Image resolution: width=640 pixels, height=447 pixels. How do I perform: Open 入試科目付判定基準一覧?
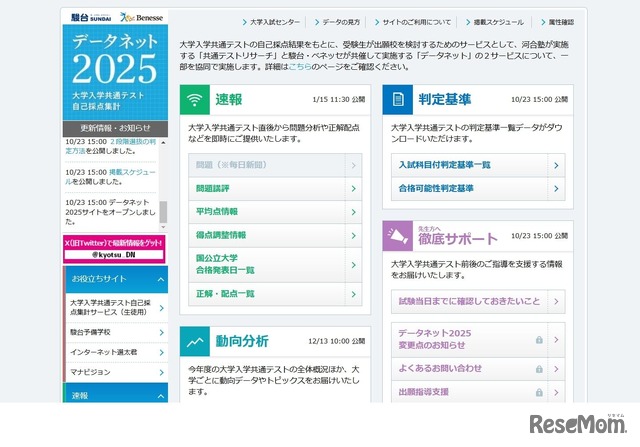478,165
